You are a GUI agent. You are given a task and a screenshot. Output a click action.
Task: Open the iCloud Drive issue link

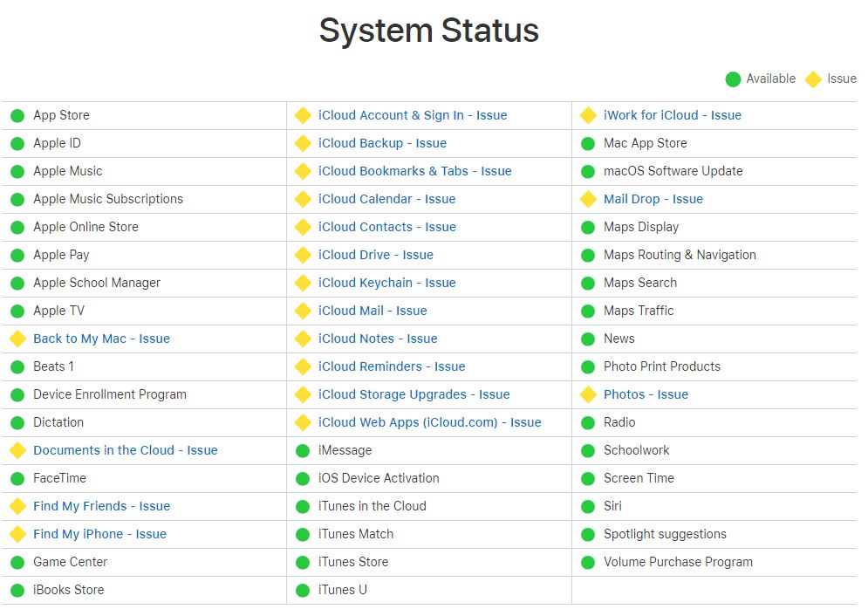coord(376,255)
